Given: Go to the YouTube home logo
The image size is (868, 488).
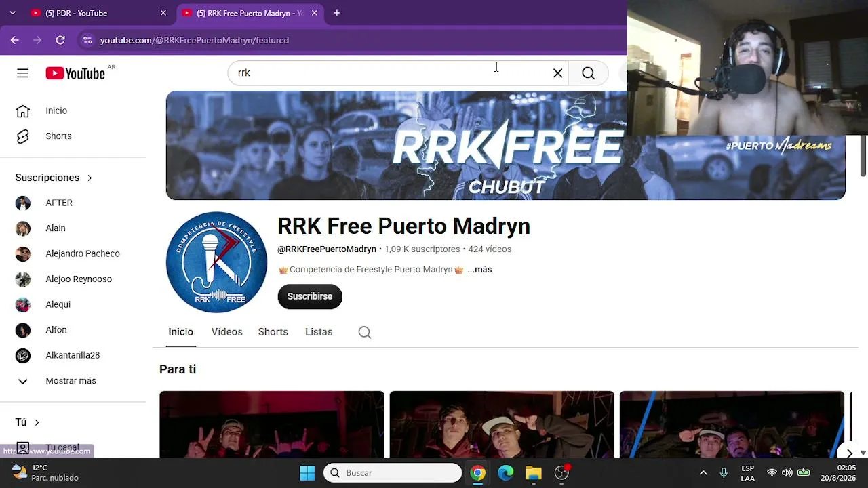Looking at the screenshot, I should [x=75, y=73].
